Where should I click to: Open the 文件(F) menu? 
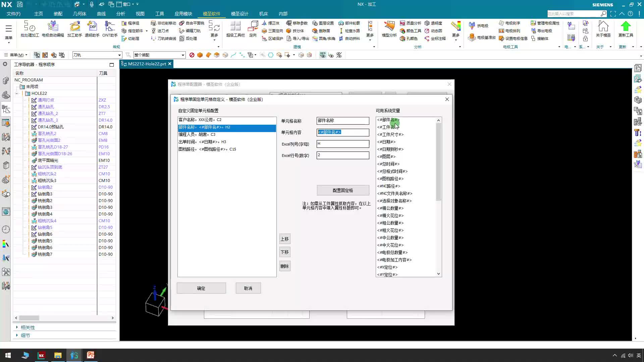coord(13,14)
